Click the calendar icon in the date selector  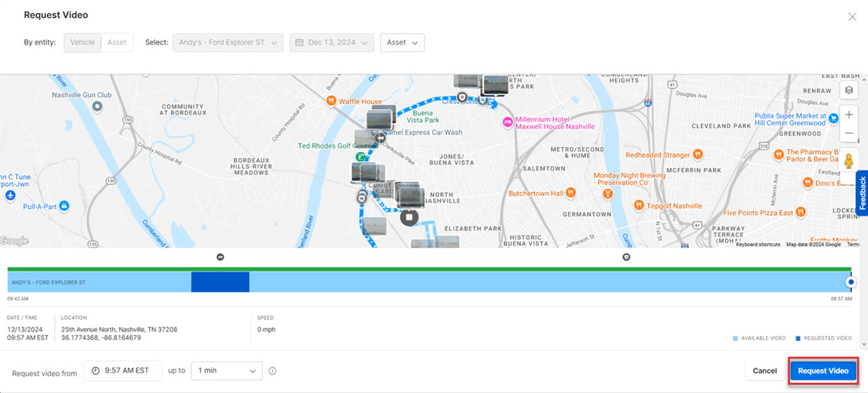pyautogui.click(x=299, y=42)
